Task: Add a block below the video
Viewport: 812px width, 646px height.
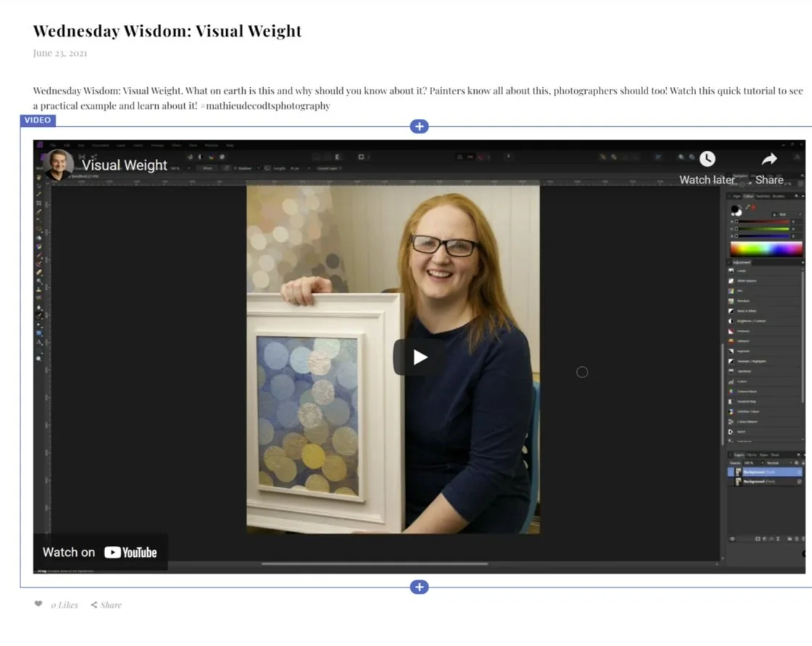Action: point(420,587)
